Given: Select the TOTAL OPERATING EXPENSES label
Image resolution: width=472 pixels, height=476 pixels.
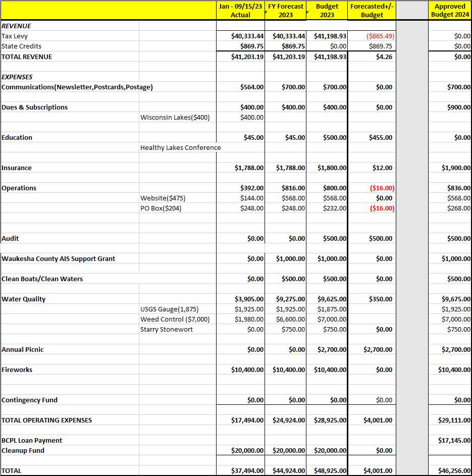Looking at the screenshot, I should point(47,420).
